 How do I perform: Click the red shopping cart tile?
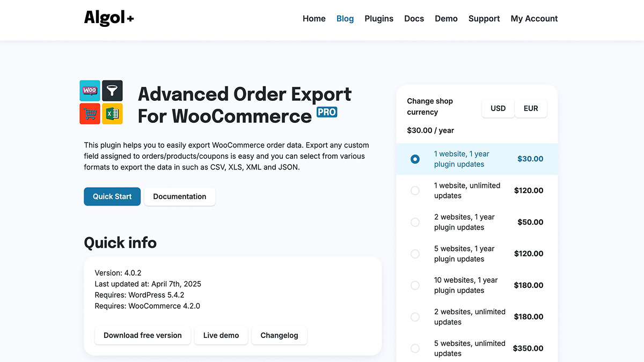90,114
